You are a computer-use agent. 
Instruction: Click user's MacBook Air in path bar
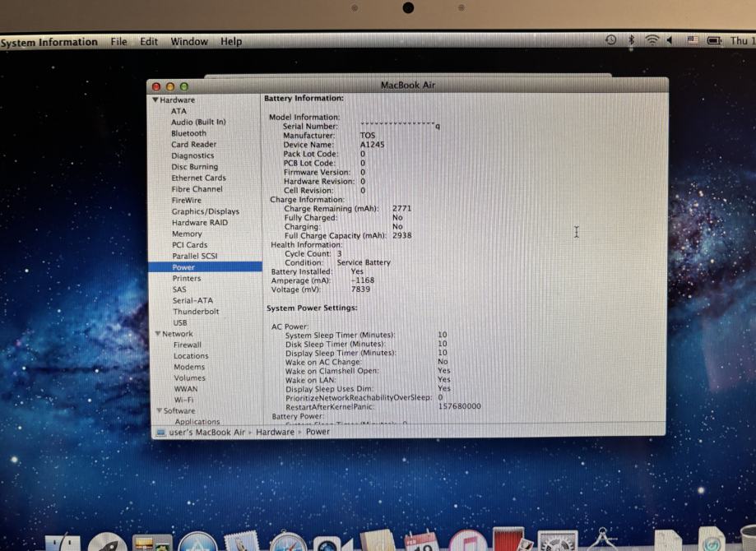[x=206, y=433]
